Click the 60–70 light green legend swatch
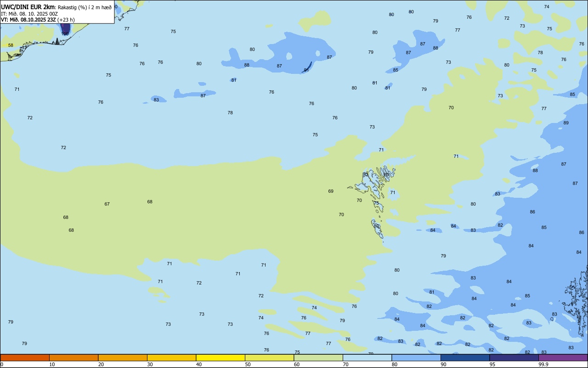588x368 pixels. (x=318, y=357)
